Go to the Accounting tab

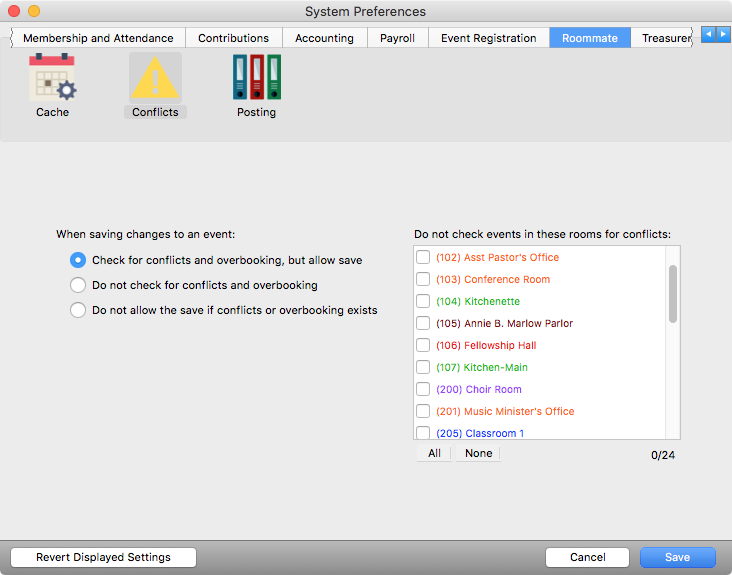coord(324,38)
